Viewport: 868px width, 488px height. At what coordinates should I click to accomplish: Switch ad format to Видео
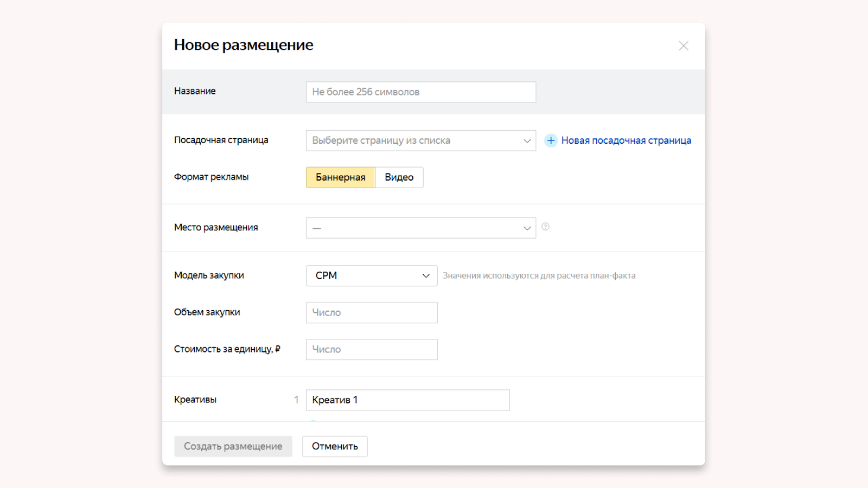click(x=399, y=177)
